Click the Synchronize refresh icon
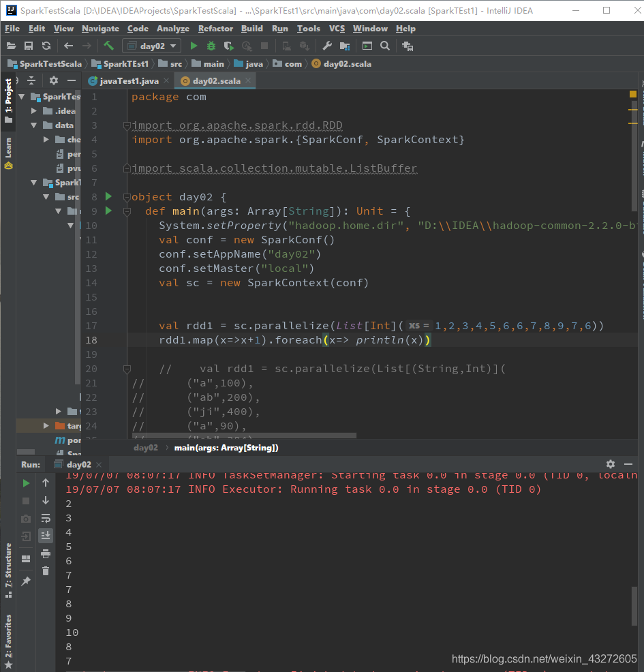Screen dimensions: 644x672 pyautogui.click(x=46, y=46)
